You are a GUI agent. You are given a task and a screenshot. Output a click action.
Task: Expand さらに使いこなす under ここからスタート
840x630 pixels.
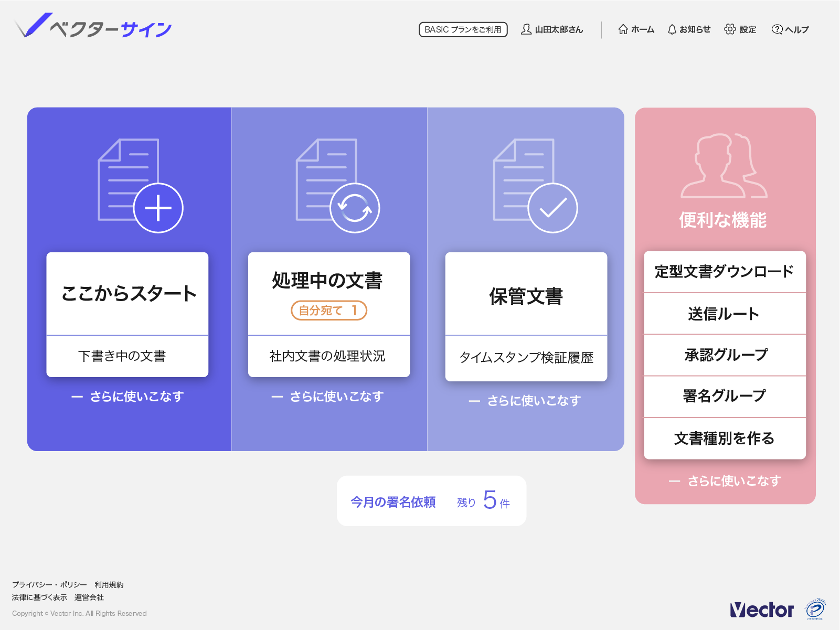(127, 397)
